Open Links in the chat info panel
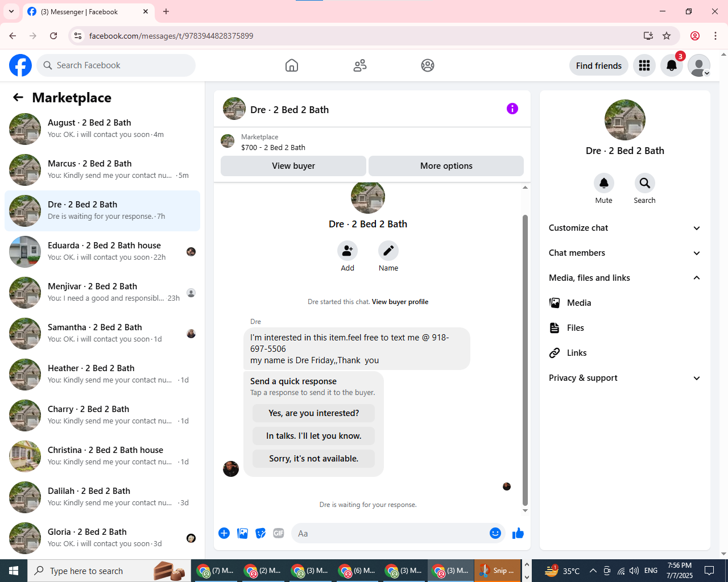 tap(624, 353)
